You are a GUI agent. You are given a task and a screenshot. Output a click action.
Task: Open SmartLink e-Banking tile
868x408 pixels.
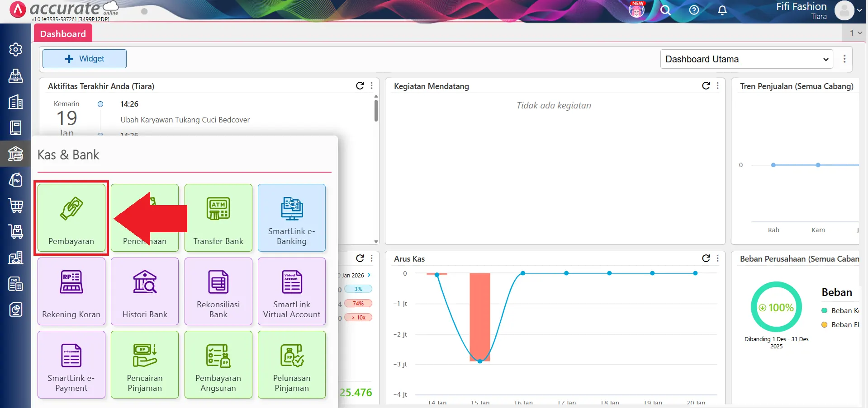[291, 218]
